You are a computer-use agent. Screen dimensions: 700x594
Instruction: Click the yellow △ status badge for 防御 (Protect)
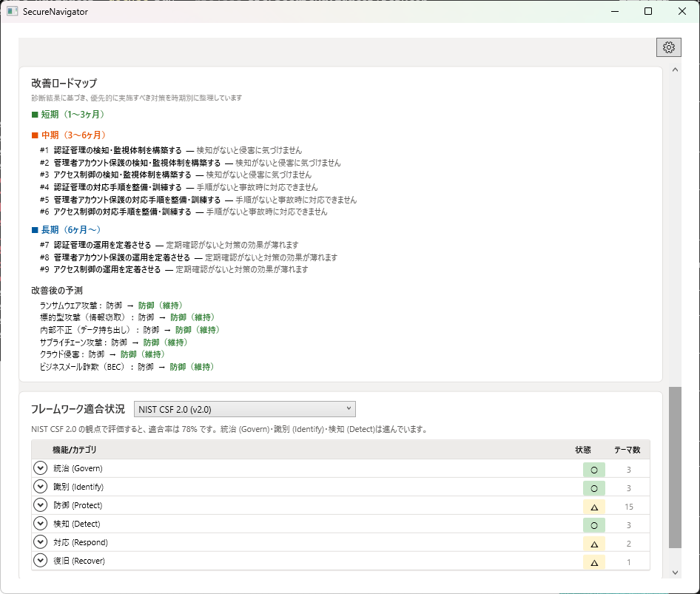pyautogui.click(x=593, y=505)
